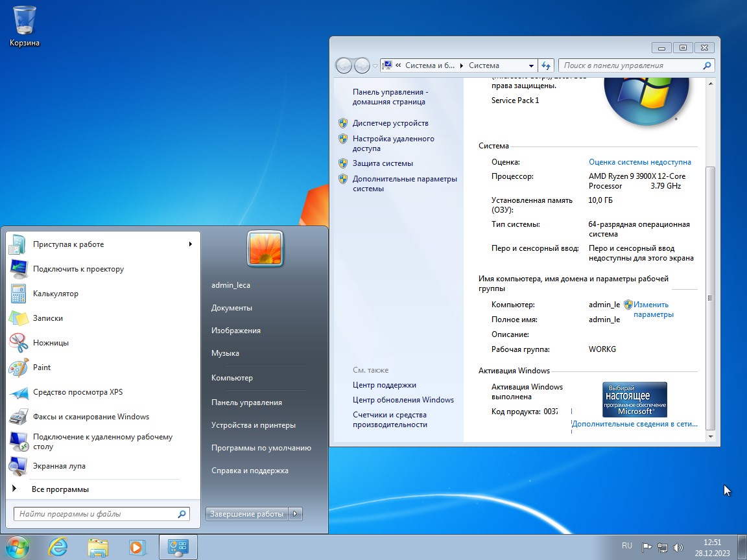The height and width of the screenshot is (560, 747).
Task: Open the shutdown options arrow
Action: (296, 514)
